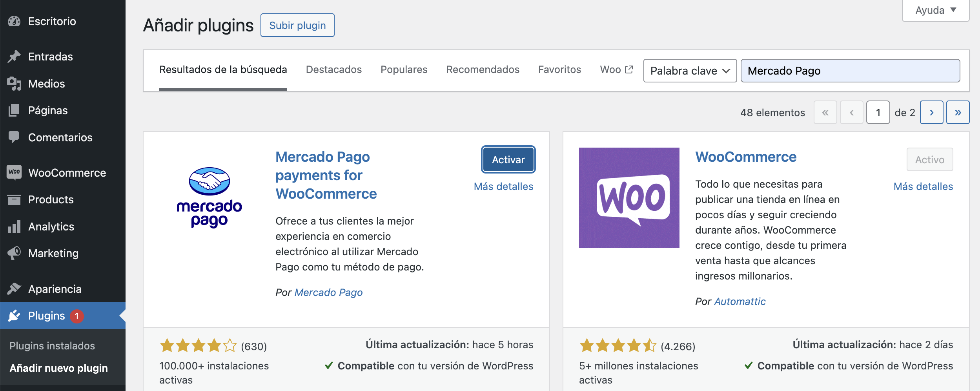Open the Woo tab
Image resolution: width=980 pixels, height=391 pixels.
(616, 69)
